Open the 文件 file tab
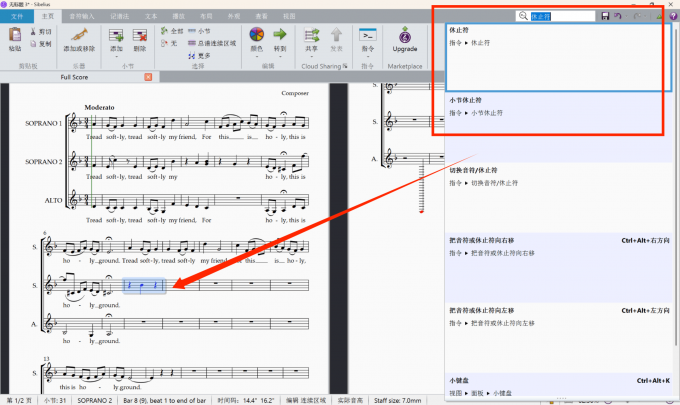This screenshot has height=405, width=680. pos(17,16)
